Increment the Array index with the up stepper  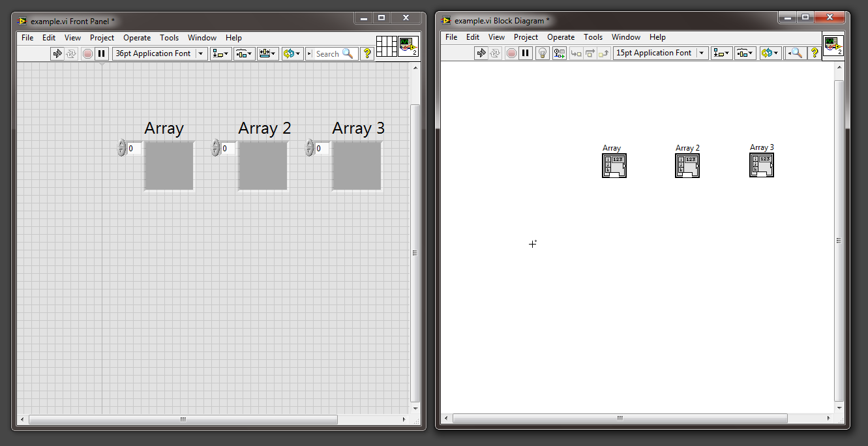[x=121, y=145]
